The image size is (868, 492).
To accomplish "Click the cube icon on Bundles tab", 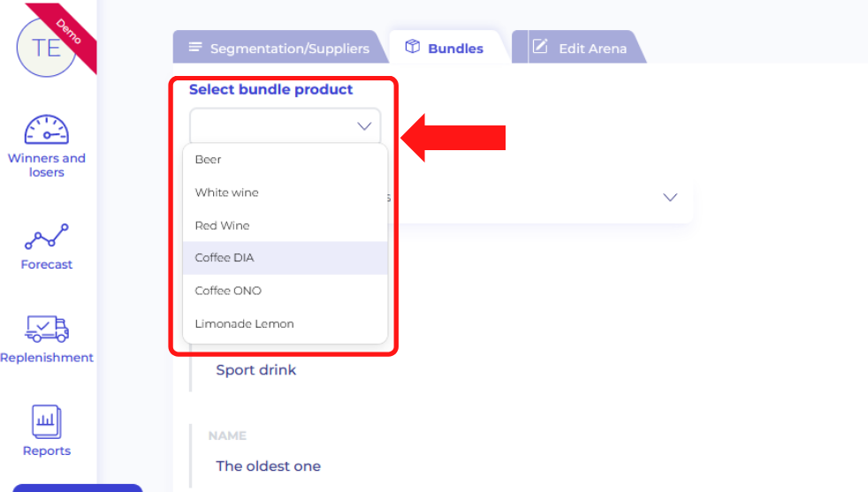I will 412,47.
